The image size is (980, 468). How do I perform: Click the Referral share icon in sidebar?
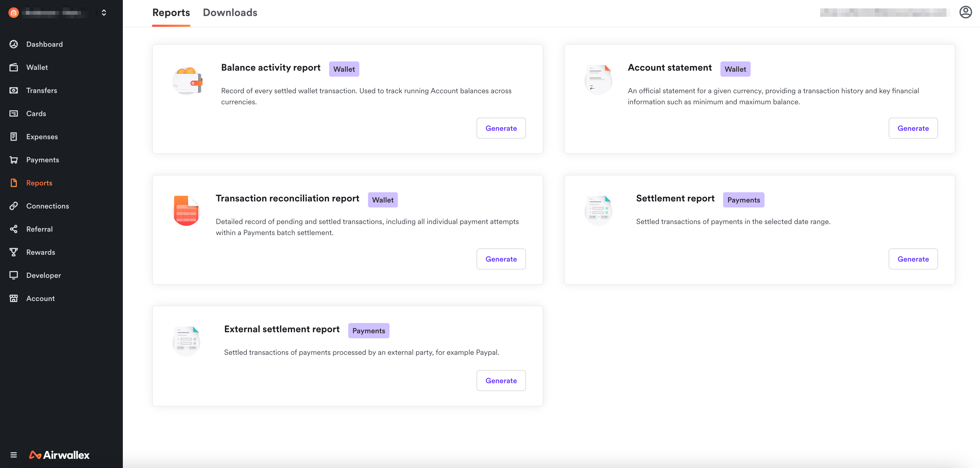click(14, 229)
